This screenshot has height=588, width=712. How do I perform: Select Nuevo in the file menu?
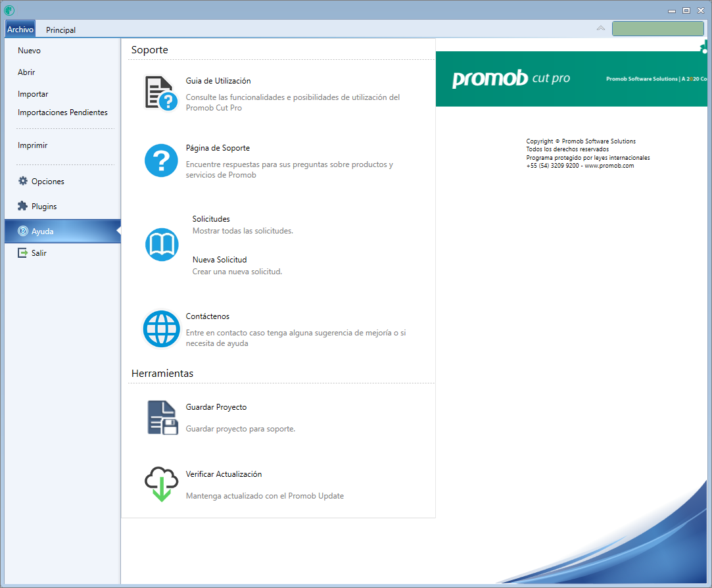(x=29, y=51)
